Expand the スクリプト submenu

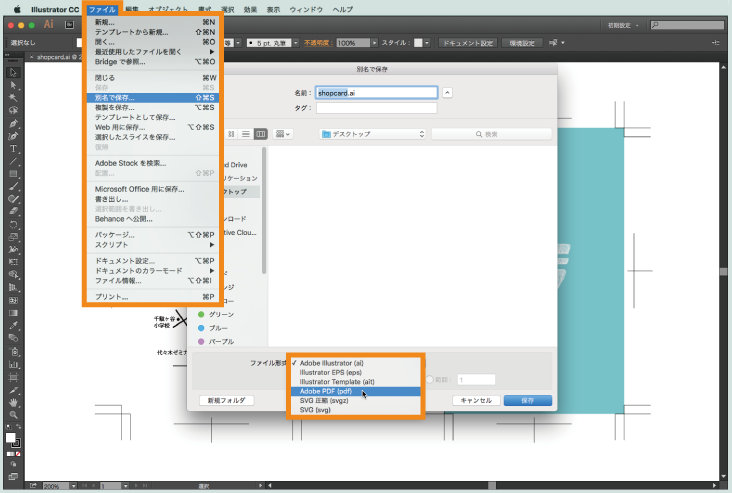(153, 245)
